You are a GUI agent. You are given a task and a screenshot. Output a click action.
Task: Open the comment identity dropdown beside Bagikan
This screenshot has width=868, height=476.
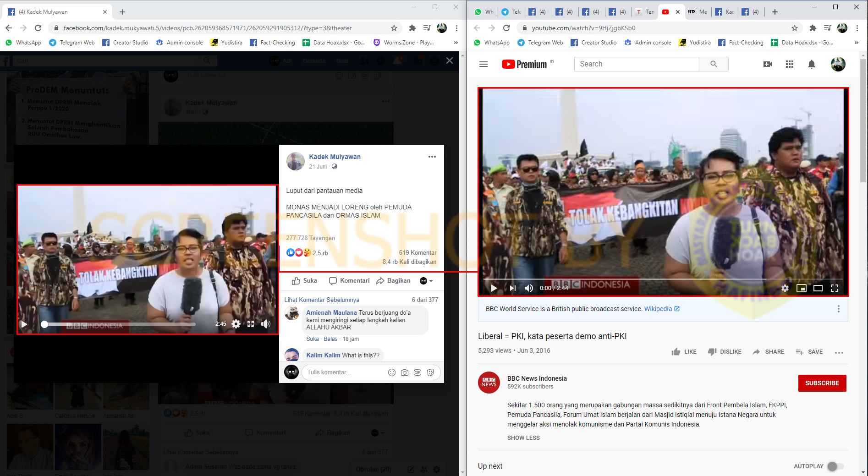426,281
